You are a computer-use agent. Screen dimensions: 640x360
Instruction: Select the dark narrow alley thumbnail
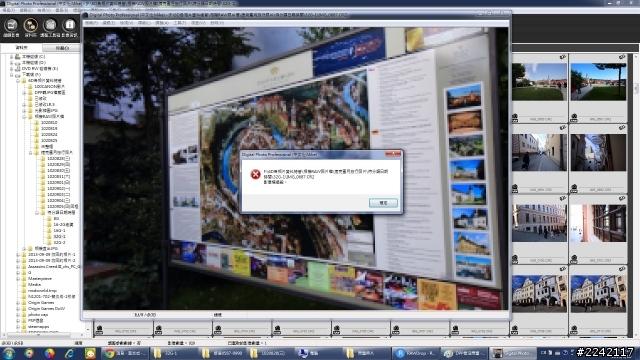click(598, 152)
